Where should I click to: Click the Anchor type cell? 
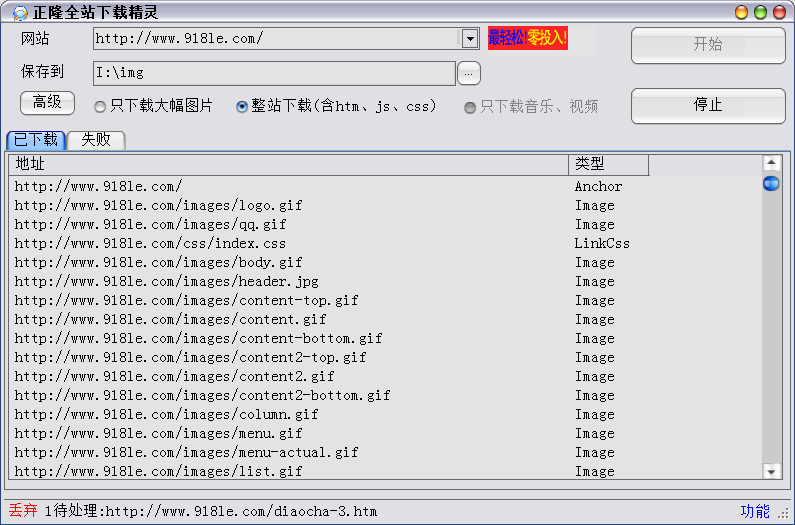pyautogui.click(x=598, y=187)
